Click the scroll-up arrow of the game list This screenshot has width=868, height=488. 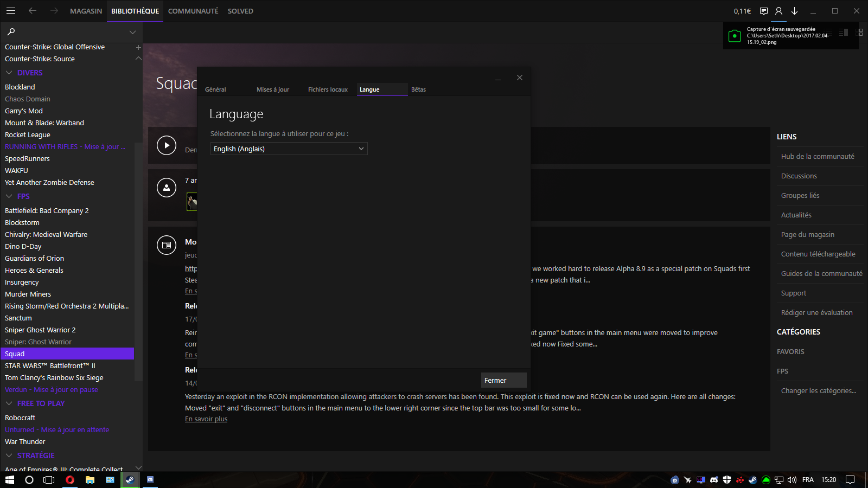tap(138, 59)
